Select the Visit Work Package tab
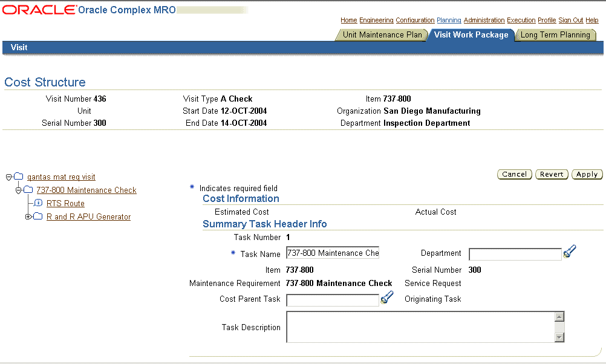The image size is (606, 364). 471,35
